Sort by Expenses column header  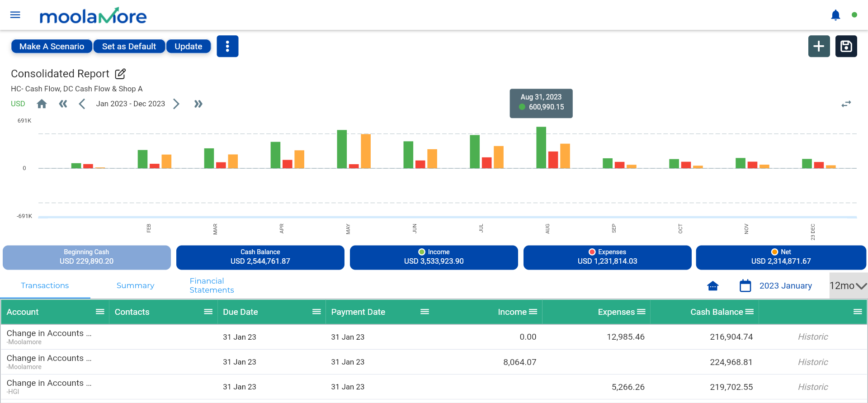(616, 312)
